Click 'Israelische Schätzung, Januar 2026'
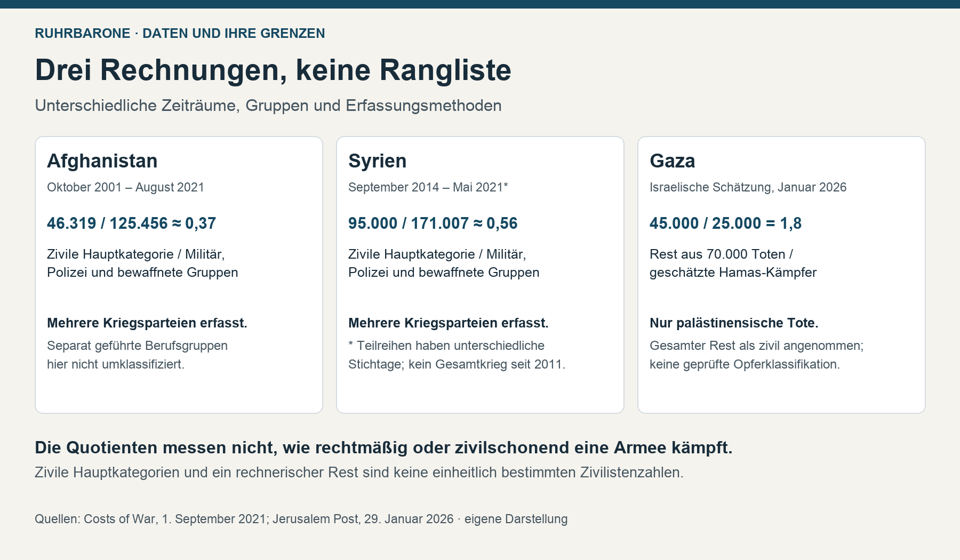The image size is (960, 560). point(748,187)
